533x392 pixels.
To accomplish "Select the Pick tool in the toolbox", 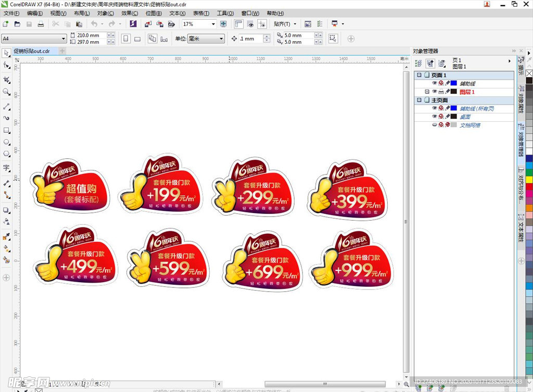I will coord(6,53).
